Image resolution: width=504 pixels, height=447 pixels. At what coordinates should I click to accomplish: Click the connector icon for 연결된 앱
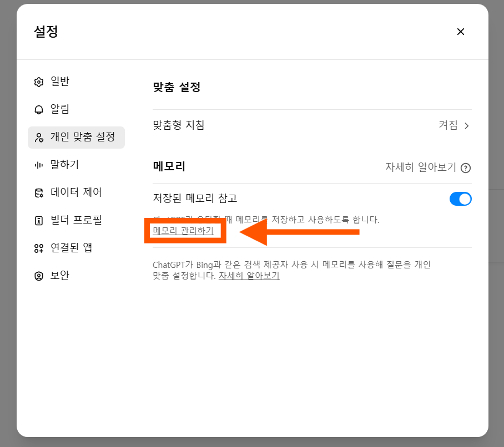point(38,247)
